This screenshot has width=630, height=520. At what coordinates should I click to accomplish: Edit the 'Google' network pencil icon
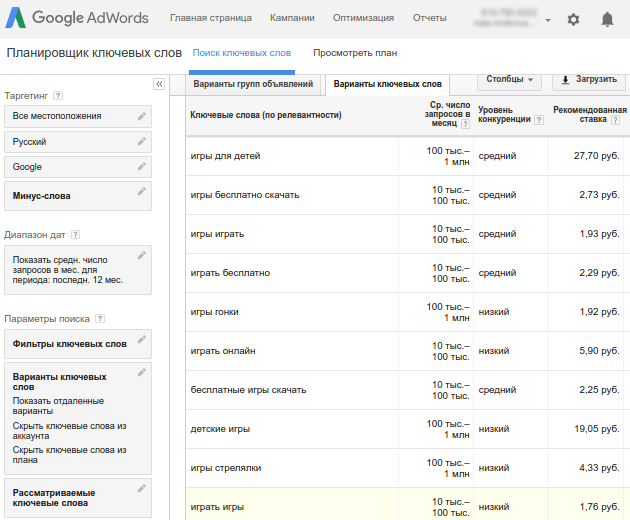141,166
